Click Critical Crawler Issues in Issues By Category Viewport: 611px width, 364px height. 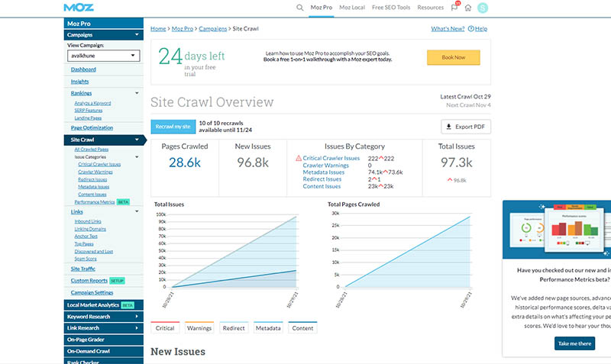coord(331,158)
